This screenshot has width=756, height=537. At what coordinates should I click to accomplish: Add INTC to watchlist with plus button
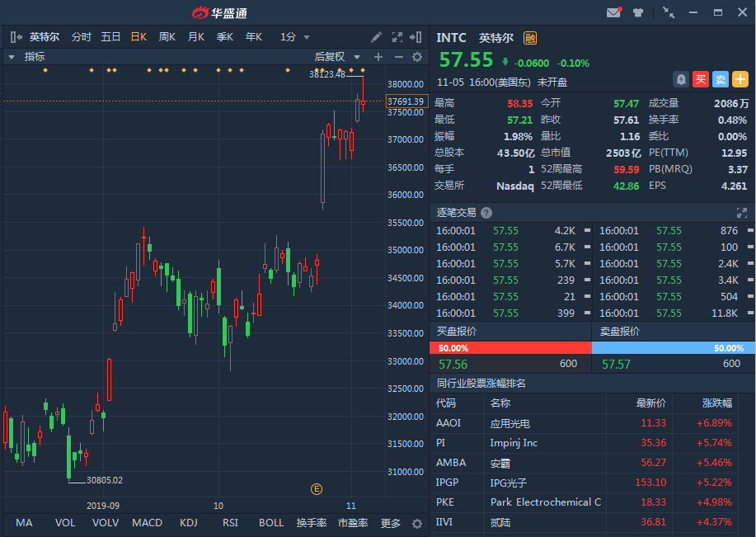pos(740,79)
